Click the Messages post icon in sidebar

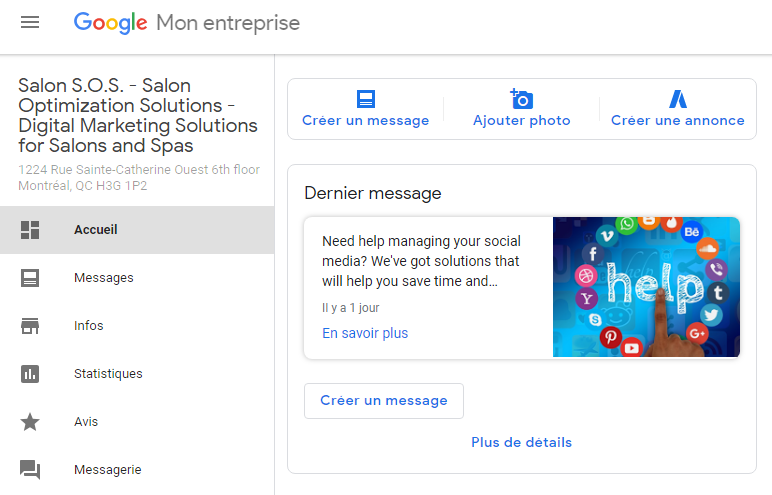tap(30, 278)
